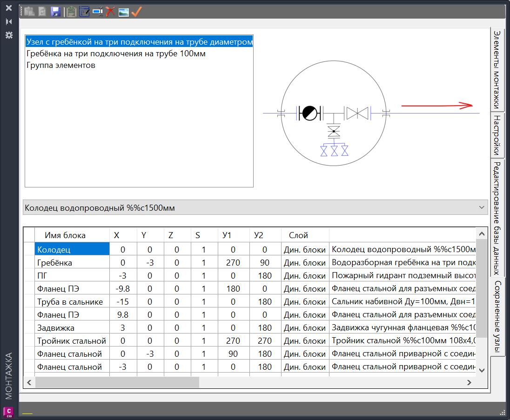Toggle the palette auto-hide icon

point(8,22)
